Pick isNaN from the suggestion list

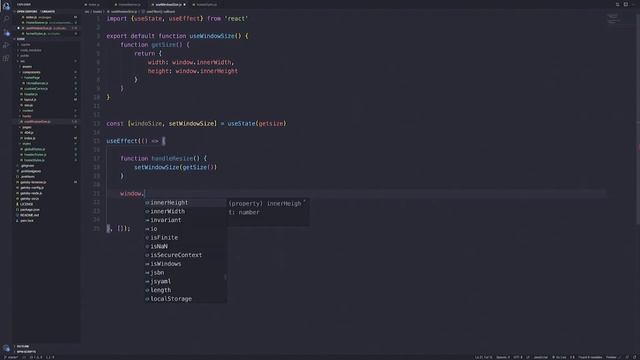point(185,247)
